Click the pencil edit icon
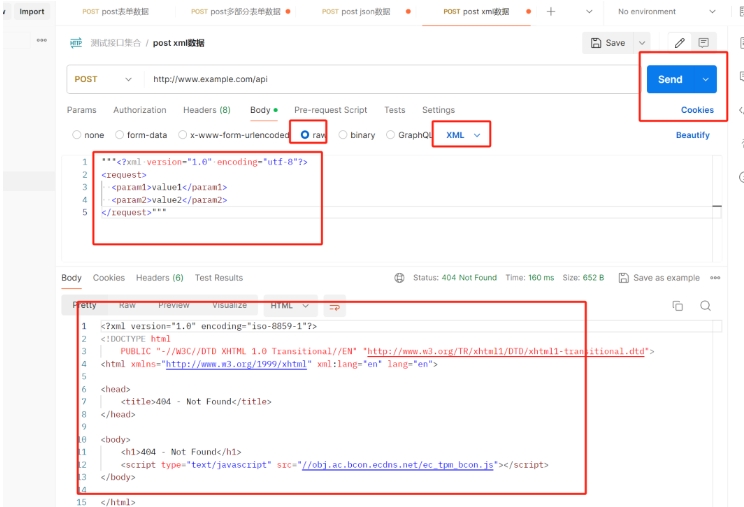744x507 pixels. pos(679,43)
